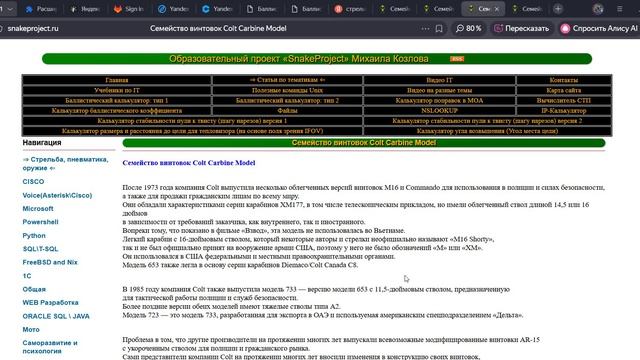Switch to the GitLab Sign in tab
640x360 pixels.
(129, 9)
